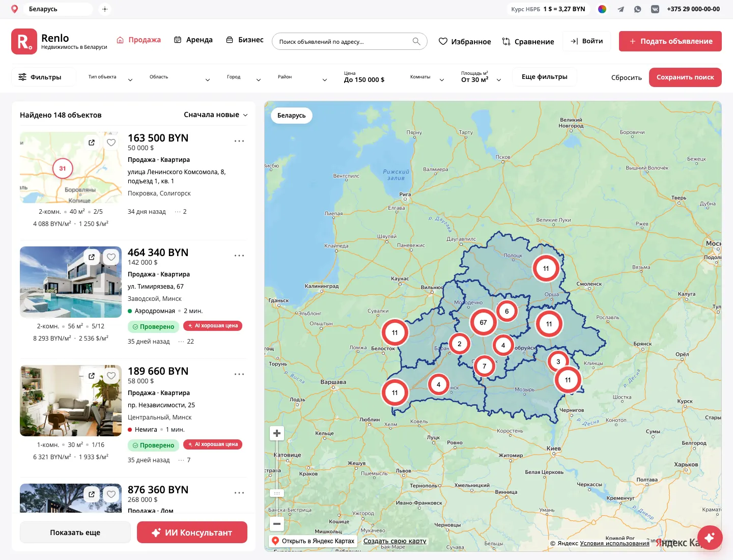
Task: Open more options for 876 360 BYN listing
Action: (x=239, y=493)
